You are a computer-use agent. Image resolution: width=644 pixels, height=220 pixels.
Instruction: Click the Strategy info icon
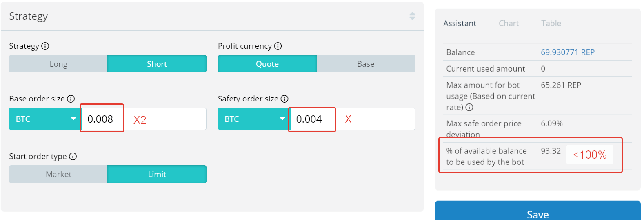(x=45, y=46)
